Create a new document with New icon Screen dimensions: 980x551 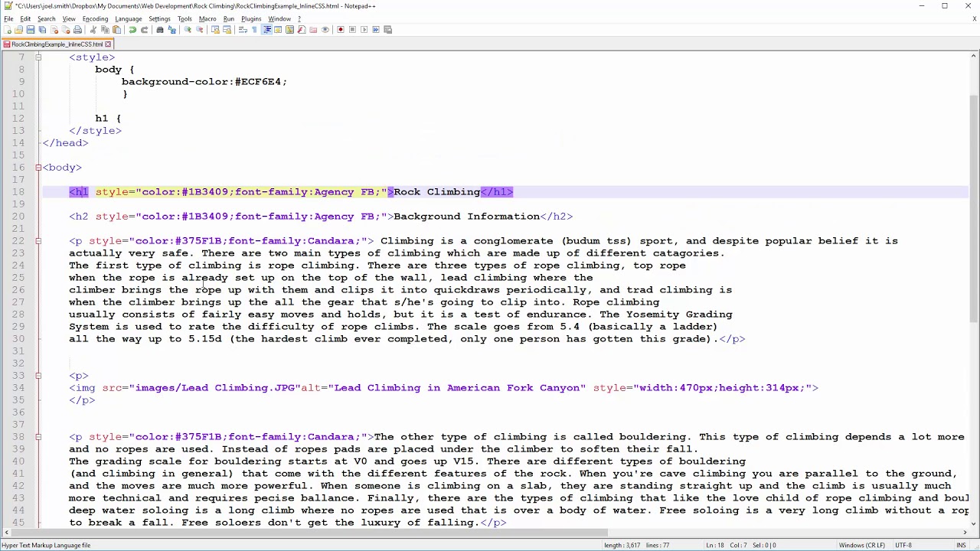point(7,30)
